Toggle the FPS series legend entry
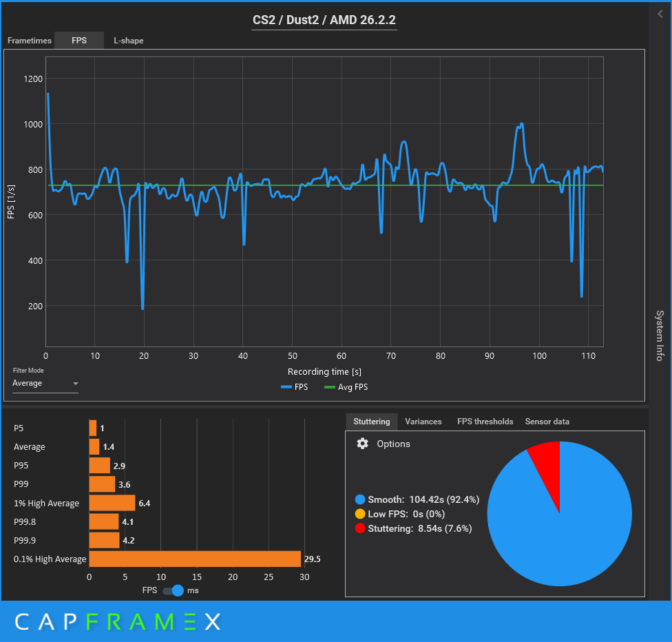 [295, 387]
